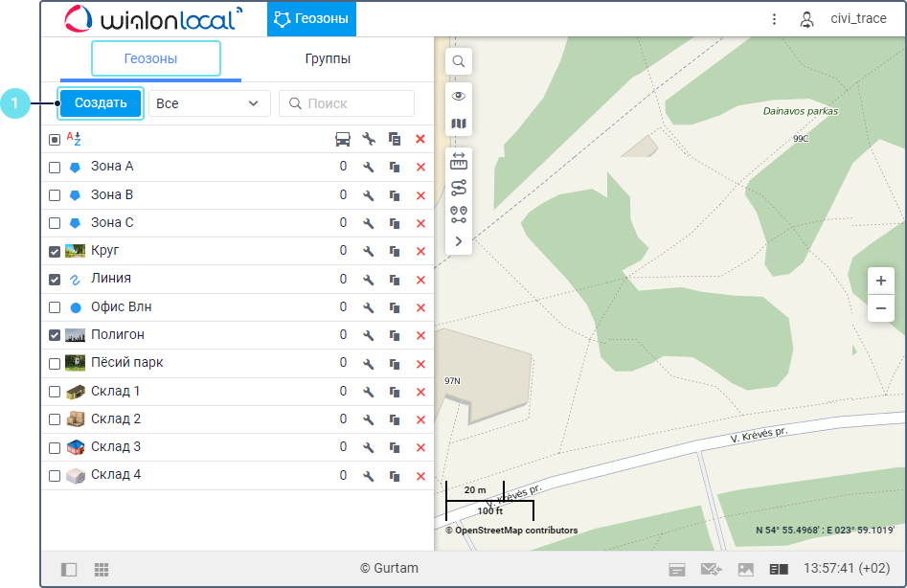907x588 pixels.
Task: Click the Gurtam copyright link
Action: coord(389,568)
